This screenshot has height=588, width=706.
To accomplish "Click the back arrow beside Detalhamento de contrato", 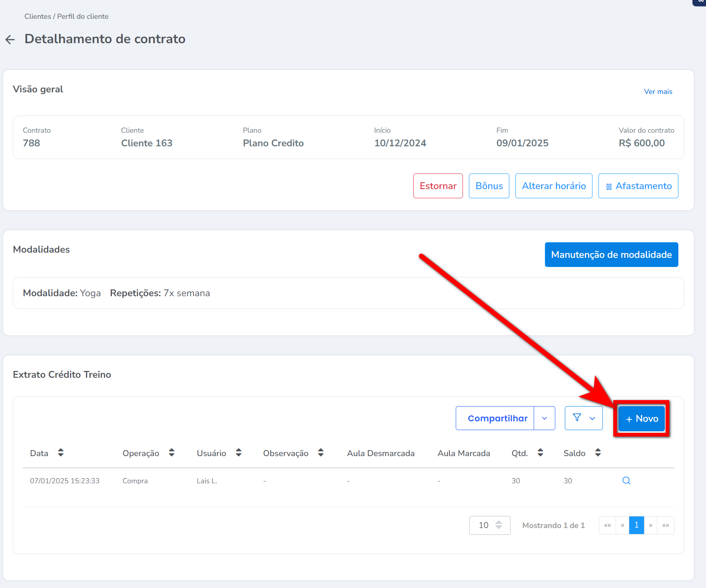I will click(x=10, y=40).
